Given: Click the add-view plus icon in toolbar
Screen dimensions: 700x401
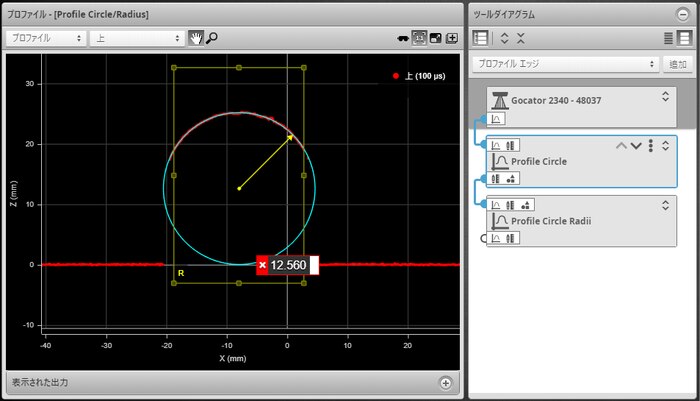Looking at the screenshot, I should tap(452, 38).
